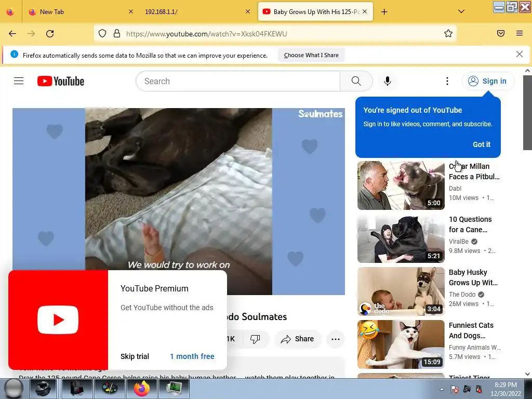Click the ViralBe channel name
Viewport: 532px width, 399px height.
(x=459, y=241)
